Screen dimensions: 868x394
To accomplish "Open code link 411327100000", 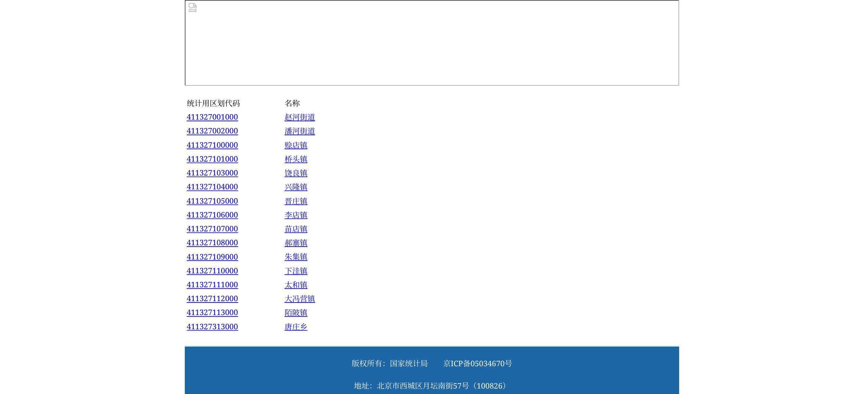I will [212, 145].
